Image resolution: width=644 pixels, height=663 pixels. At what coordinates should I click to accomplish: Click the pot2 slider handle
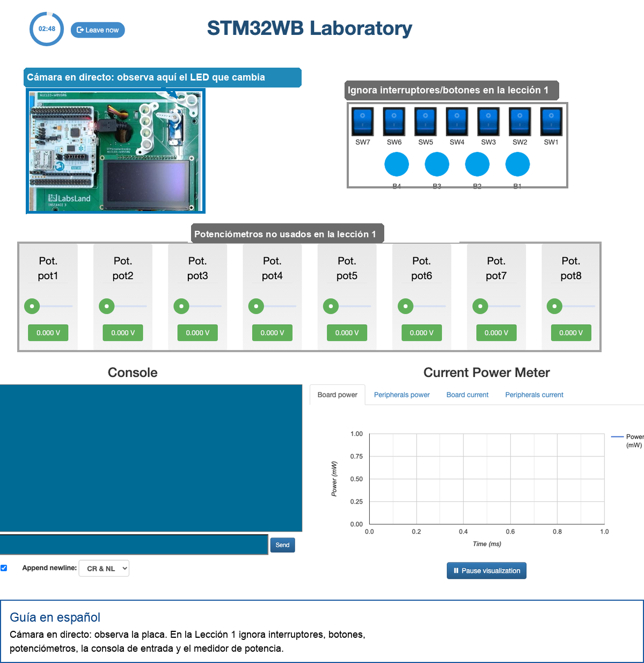click(x=107, y=307)
